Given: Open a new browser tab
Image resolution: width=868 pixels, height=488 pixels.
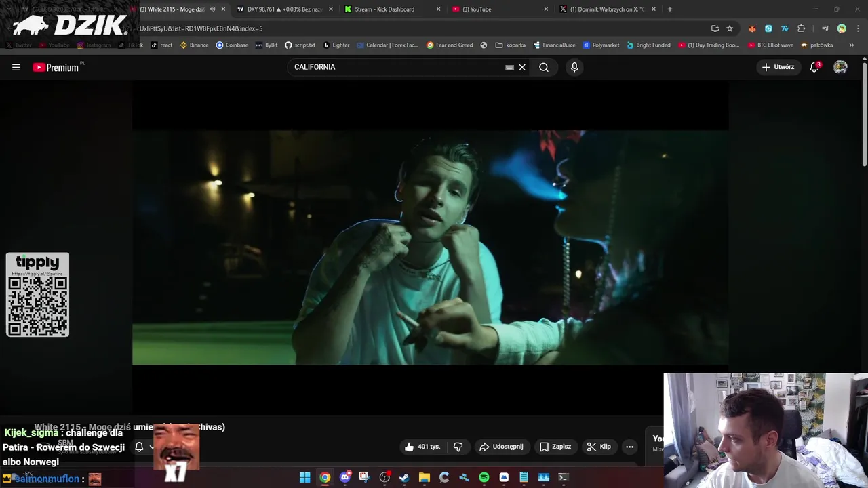Looking at the screenshot, I should pyautogui.click(x=670, y=9).
